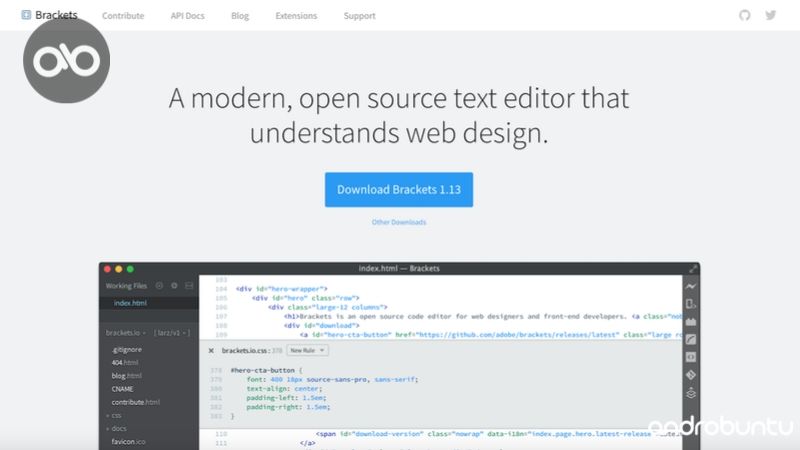
Task: Open the CNAME file
Action: (122, 389)
